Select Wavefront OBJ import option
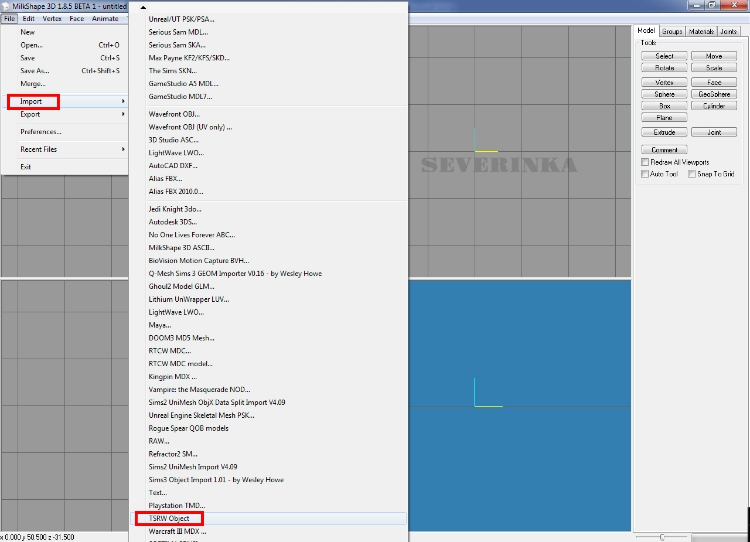This screenshot has height=542, width=750. [x=175, y=116]
